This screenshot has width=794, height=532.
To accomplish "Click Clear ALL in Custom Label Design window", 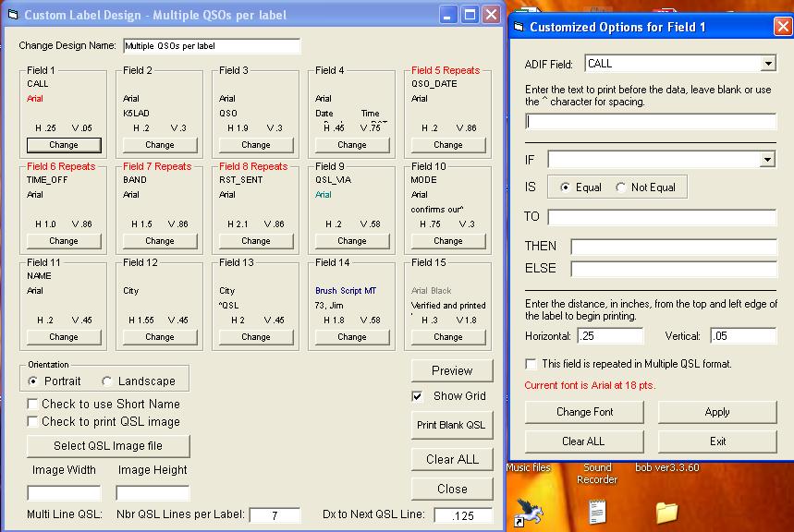I will pos(452,459).
